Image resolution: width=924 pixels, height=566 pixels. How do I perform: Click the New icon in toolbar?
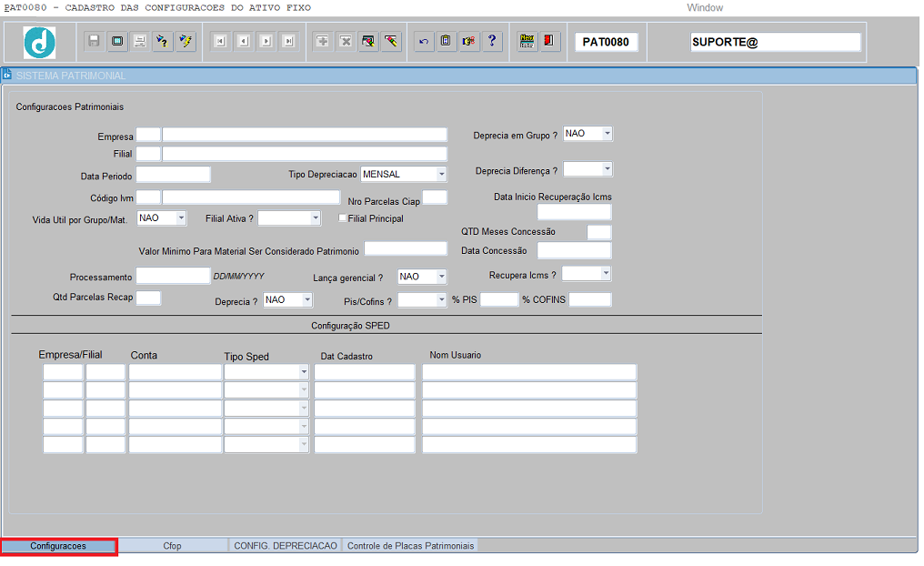coord(527,41)
